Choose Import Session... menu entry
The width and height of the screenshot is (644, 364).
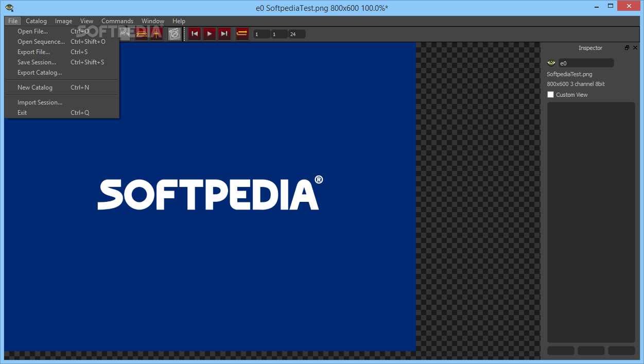click(x=62, y=102)
